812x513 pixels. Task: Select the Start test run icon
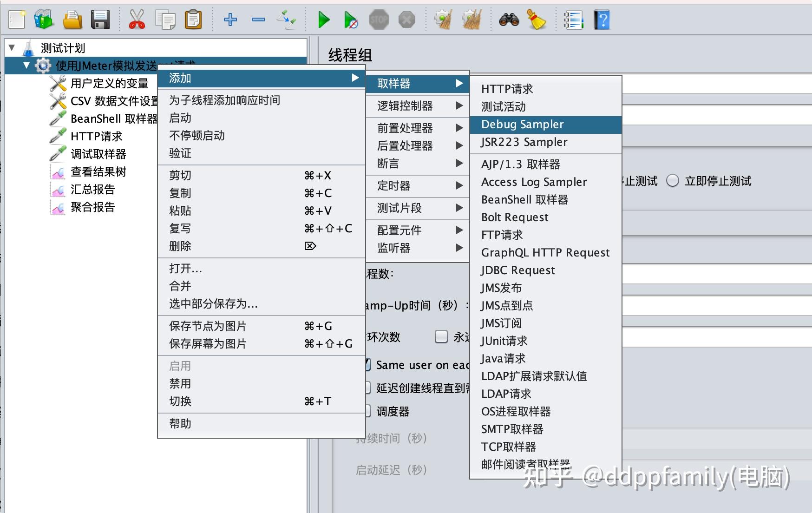coord(324,19)
